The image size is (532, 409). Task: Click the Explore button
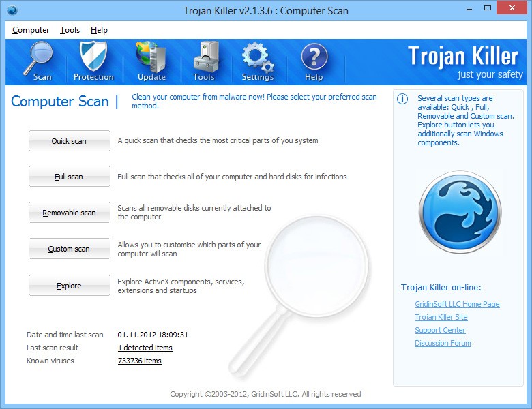(69, 285)
